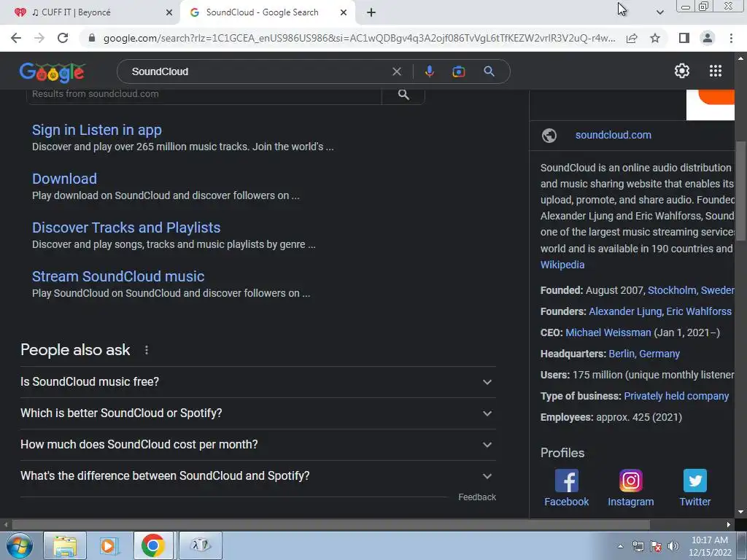Image resolution: width=747 pixels, height=560 pixels.
Task: Expand the difference between SoundCloud and Spotify question
Action: pos(258,476)
